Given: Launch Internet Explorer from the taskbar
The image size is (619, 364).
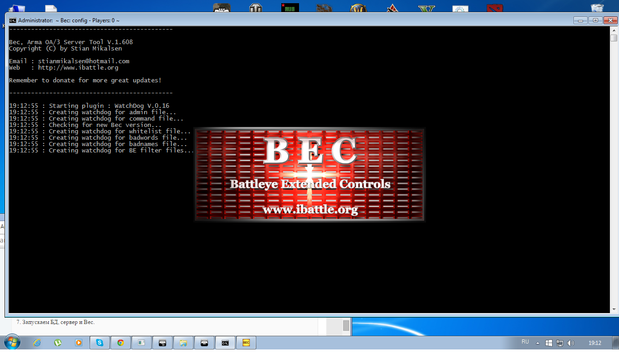Looking at the screenshot, I should 37,343.
